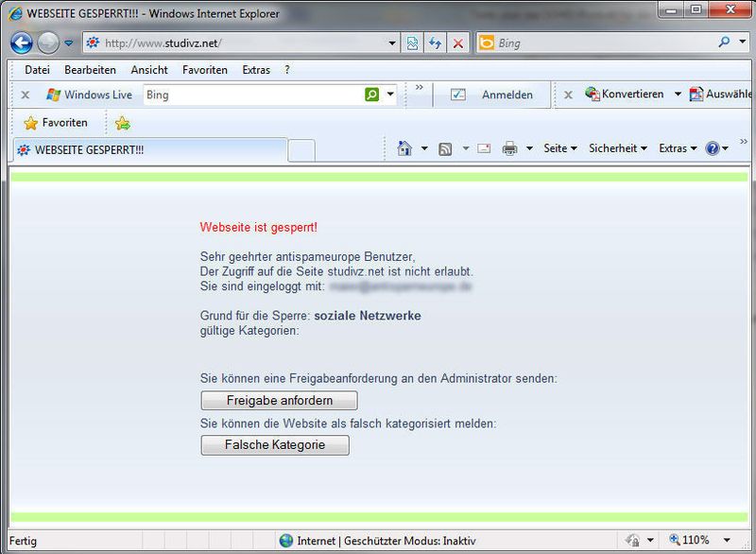This screenshot has height=554, width=756.
Task: Stop loading with the red X icon
Action: (458, 43)
